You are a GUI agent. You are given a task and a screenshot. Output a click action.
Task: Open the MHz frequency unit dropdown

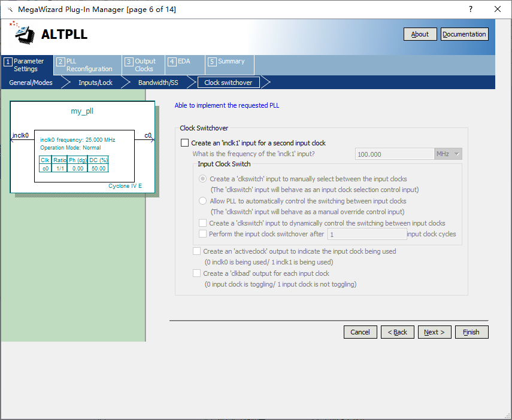click(x=448, y=154)
